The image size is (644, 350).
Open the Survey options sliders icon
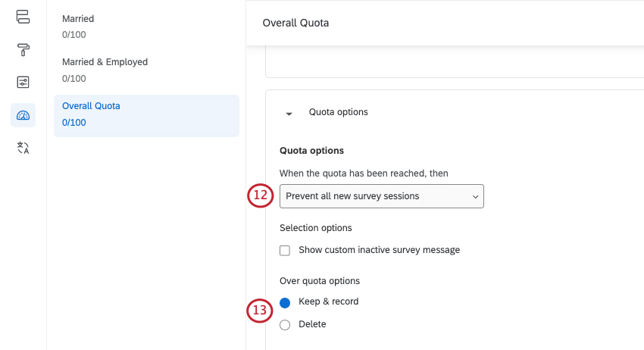[23, 83]
